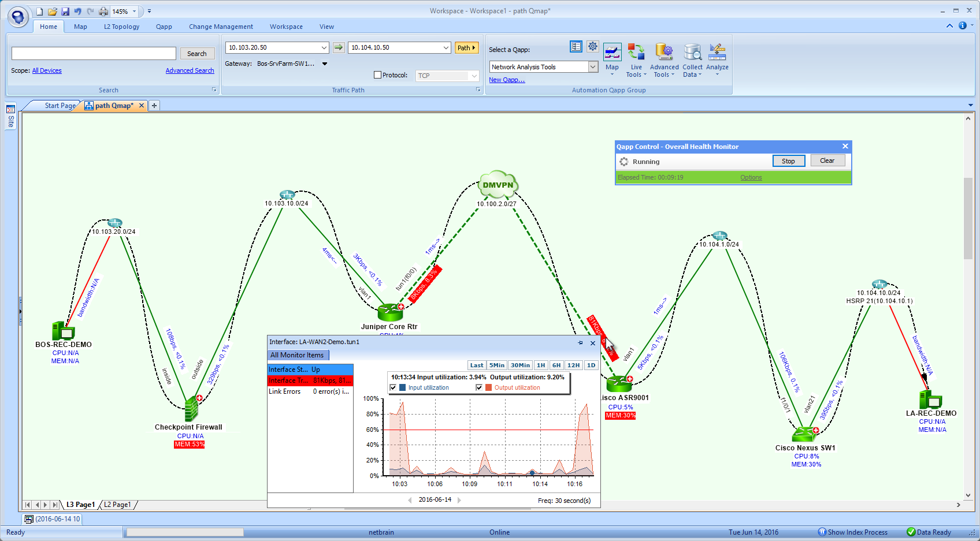Open the Advanced Tools menu
Screen dimensions: 980x541
pyautogui.click(x=665, y=60)
